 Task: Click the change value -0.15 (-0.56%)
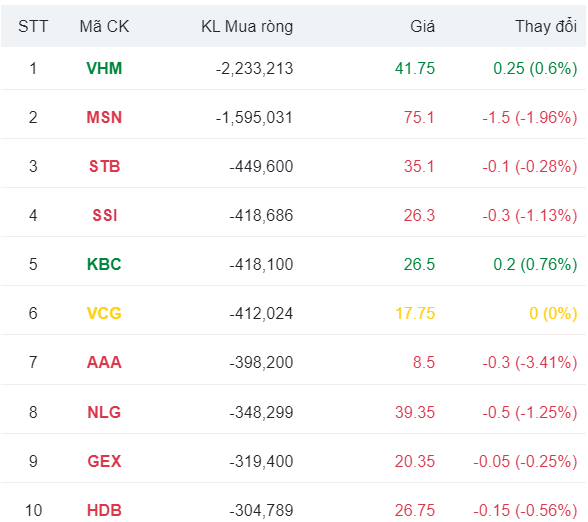[x=525, y=511]
